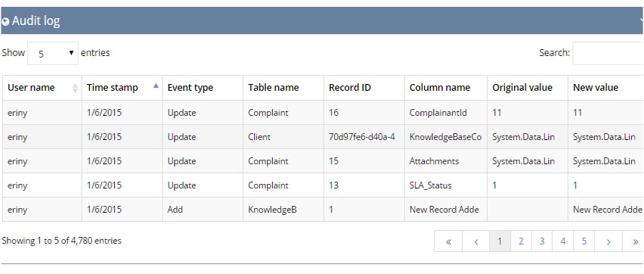The height and width of the screenshot is (274, 644).
Task: Open page 5 of results
Action: tap(584, 241)
